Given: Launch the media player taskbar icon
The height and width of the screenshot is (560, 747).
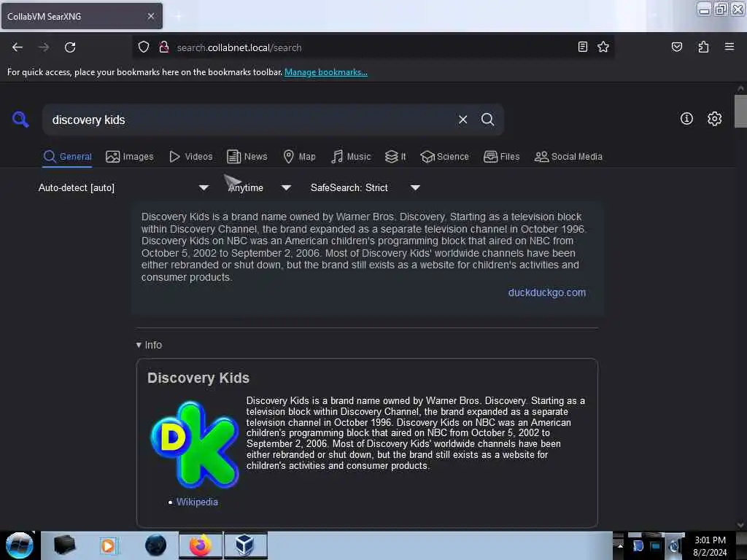Looking at the screenshot, I should point(108,545).
